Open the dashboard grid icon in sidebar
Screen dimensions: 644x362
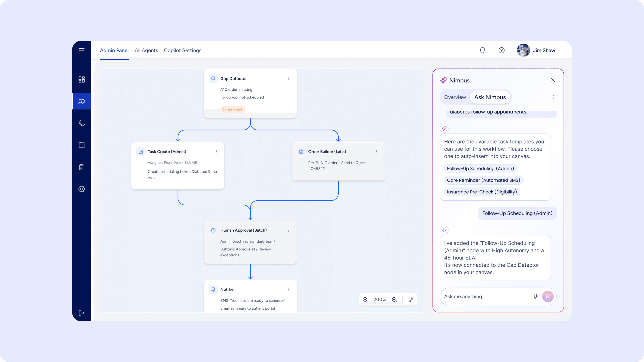pos(82,79)
